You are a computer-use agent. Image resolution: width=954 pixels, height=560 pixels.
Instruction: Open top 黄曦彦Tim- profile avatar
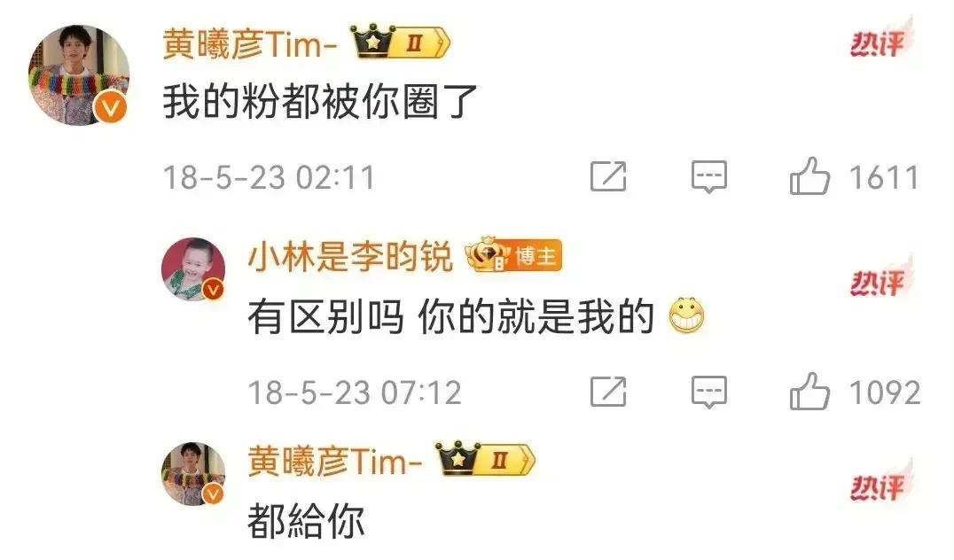(79, 74)
